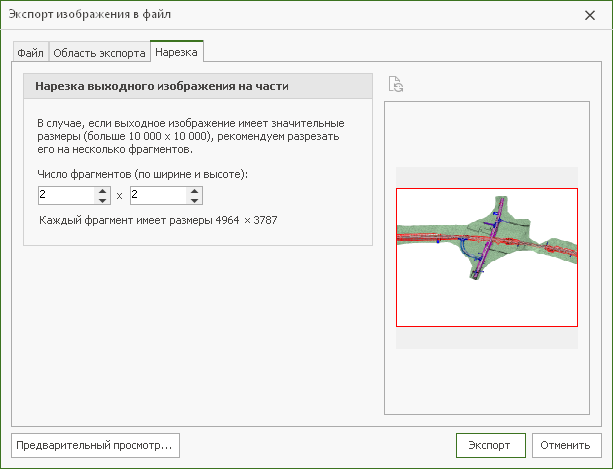
Task: Click the fragment size text 4964 × 3787
Action: (246, 220)
